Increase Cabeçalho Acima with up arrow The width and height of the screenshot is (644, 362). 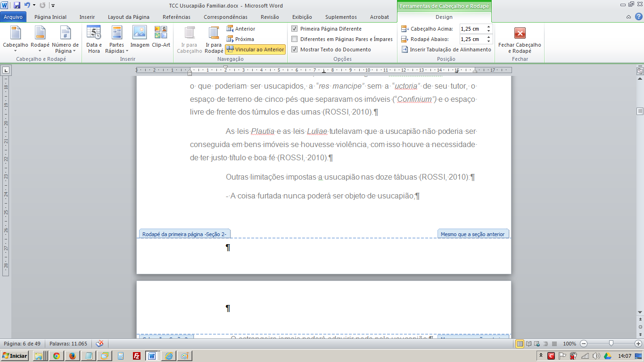point(489,27)
